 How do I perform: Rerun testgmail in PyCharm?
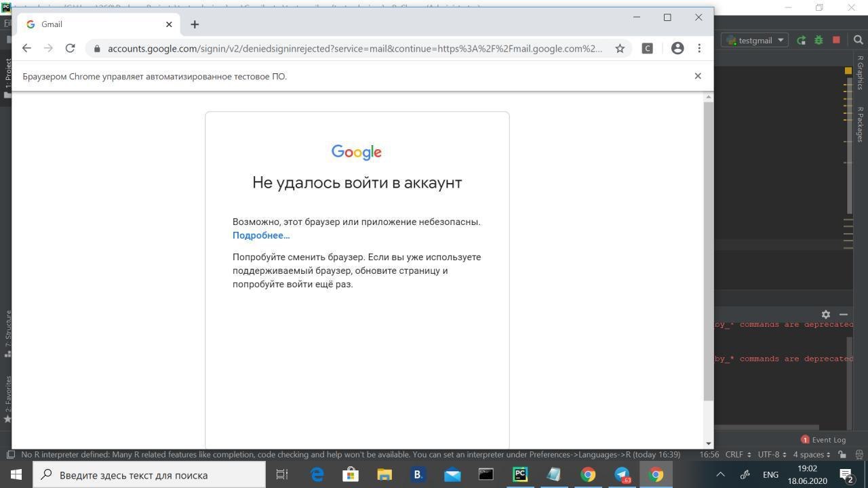[x=802, y=40]
